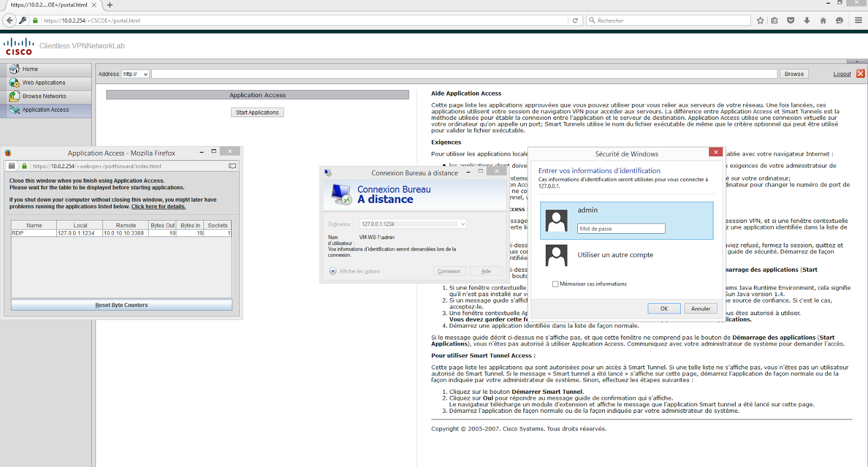Click the admin account avatar picture
868x467 pixels.
[x=557, y=221]
